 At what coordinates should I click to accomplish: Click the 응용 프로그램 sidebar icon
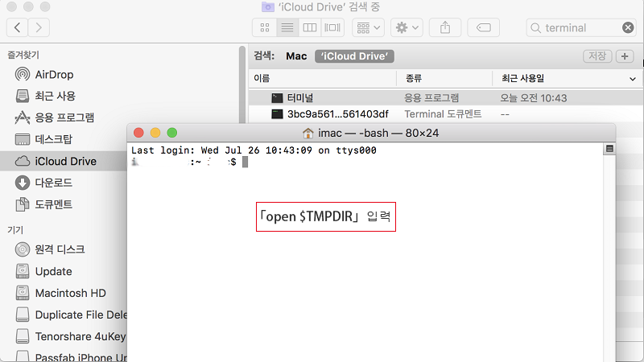(x=23, y=117)
